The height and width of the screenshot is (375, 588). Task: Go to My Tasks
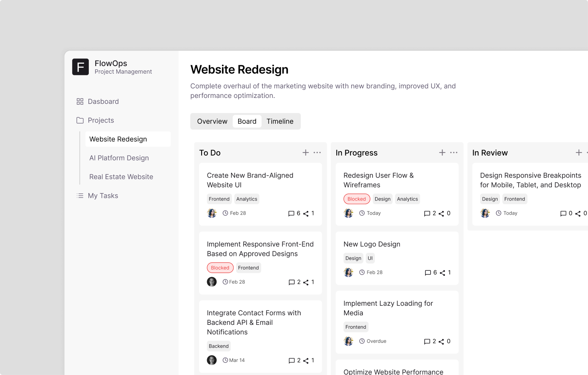103,196
